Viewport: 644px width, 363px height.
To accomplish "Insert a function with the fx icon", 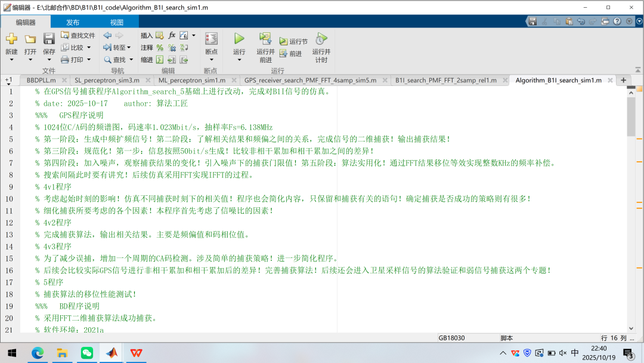I will click(x=172, y=35).
